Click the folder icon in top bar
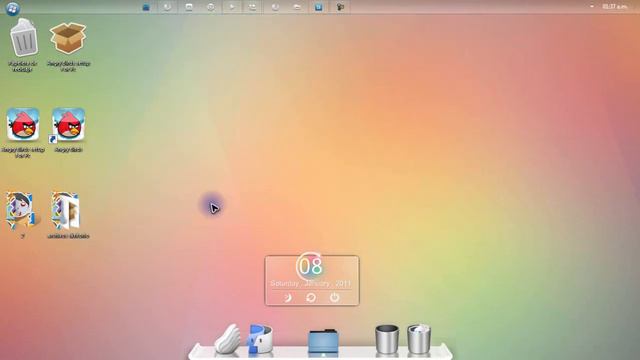Viewport: 640px width, 360px height. tap(297, 7)
